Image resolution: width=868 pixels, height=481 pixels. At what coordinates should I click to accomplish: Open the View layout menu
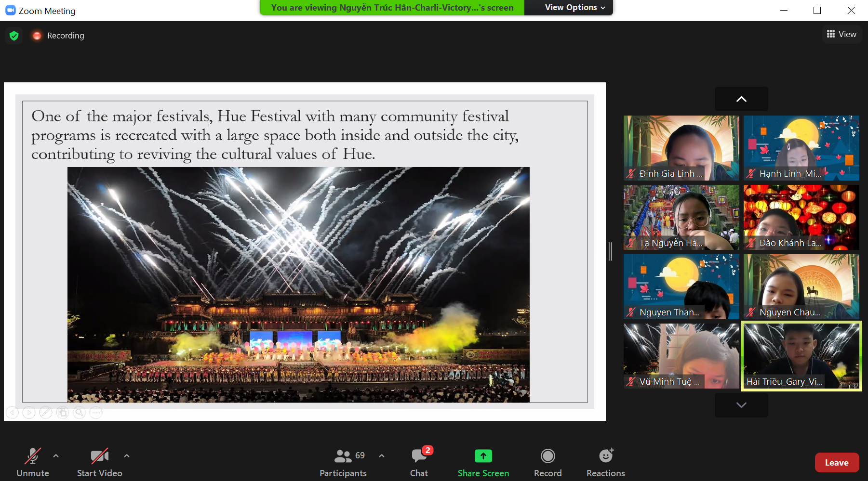(x=841, y=34)
